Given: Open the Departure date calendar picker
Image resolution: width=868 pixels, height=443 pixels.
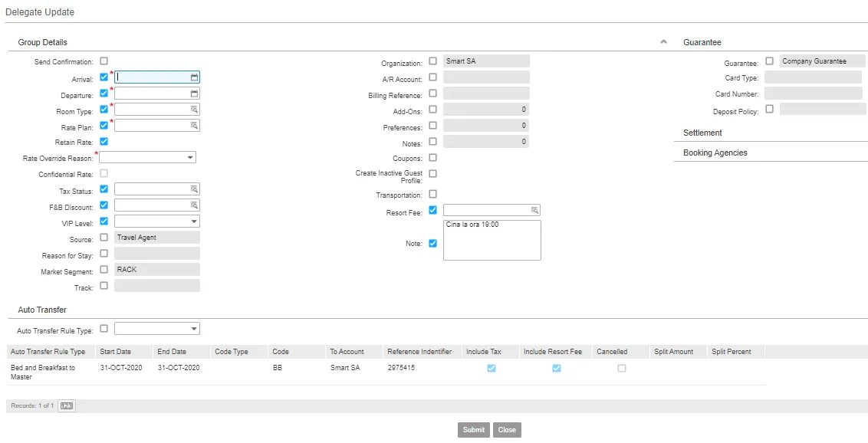Looking at the screenshot, I should [x=194, y=94].
